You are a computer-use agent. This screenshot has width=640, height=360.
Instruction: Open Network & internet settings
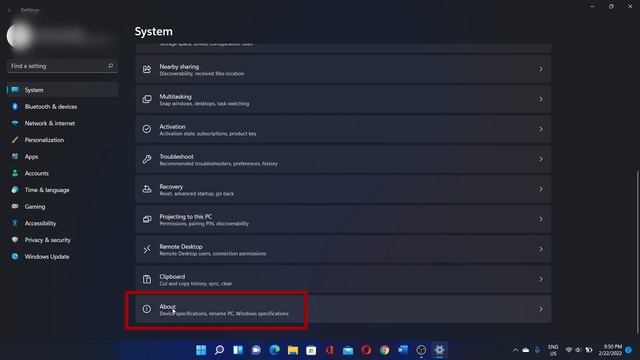pos(62,123)
